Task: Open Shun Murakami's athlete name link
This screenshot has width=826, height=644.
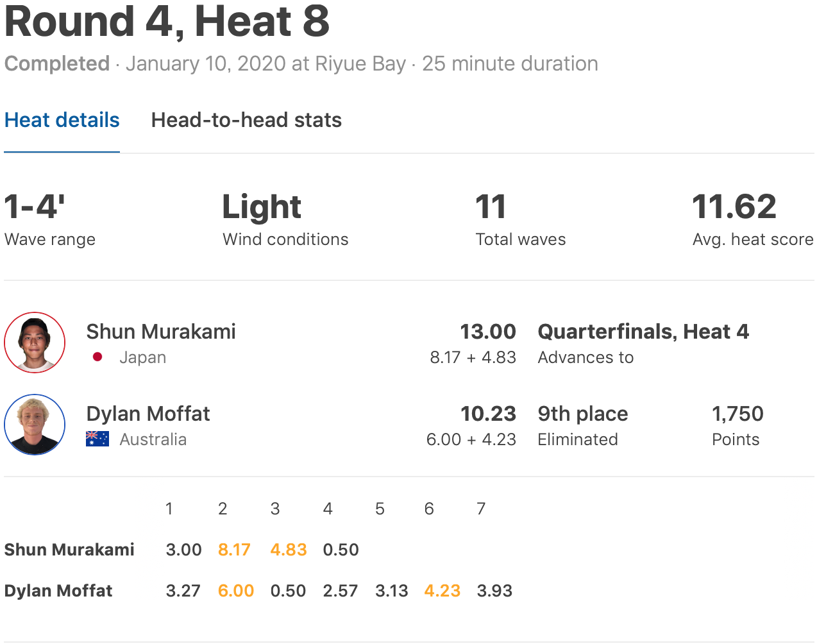Action: pyautogui.click(x=161, y=332)
